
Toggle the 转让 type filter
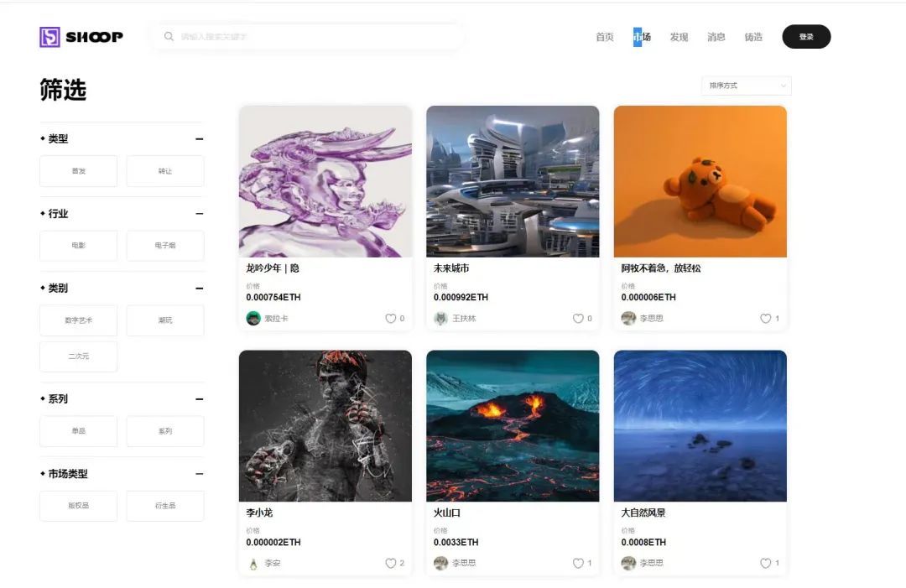[x=165, y=171]
